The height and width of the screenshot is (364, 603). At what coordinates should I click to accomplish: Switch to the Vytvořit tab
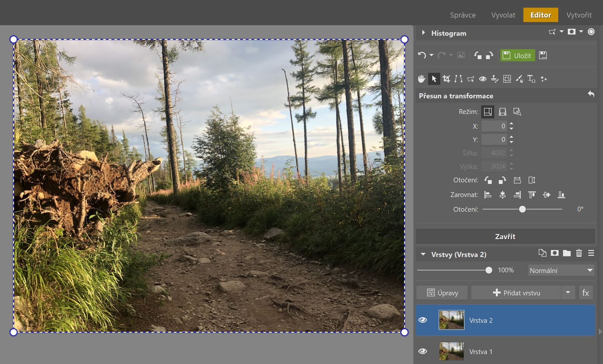[579, 15]
